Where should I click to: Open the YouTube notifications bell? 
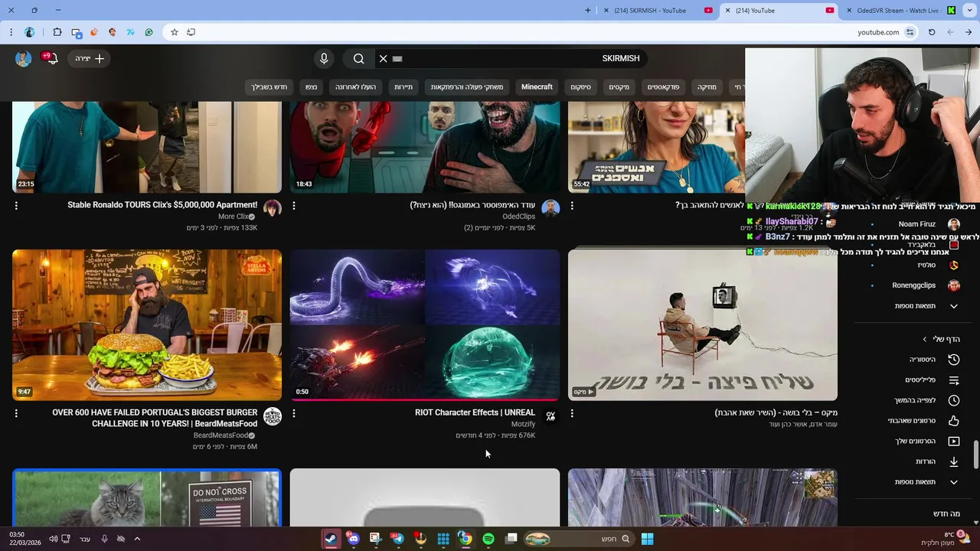pyautogui.click(x=51, y=59)
